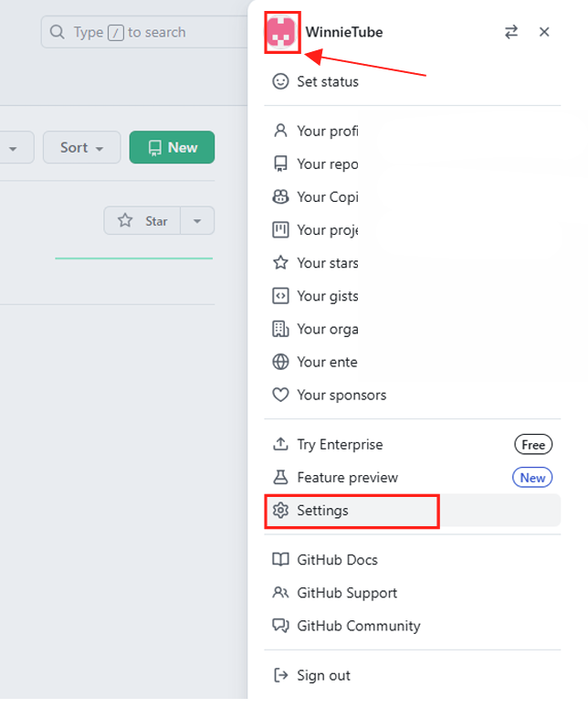Focus the Type / to search field
The height and width of the screenshot is (708, 588).
click(x=144, y=33)
